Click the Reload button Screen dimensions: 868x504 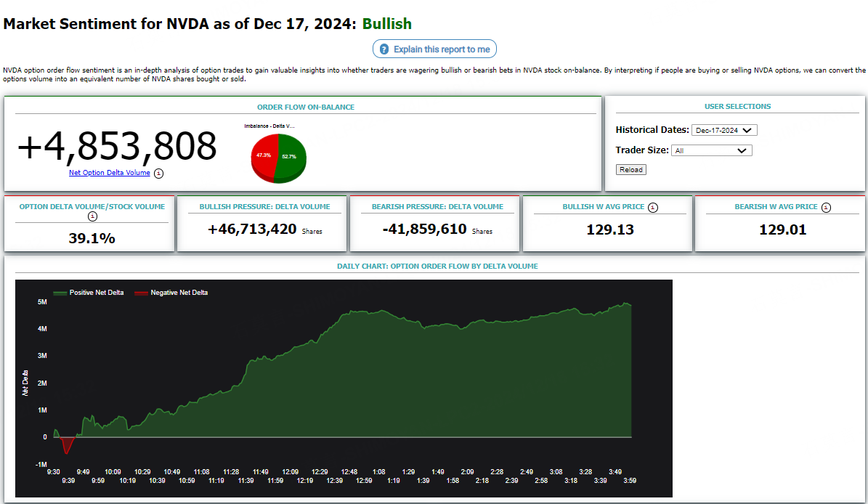pos(631,170)
